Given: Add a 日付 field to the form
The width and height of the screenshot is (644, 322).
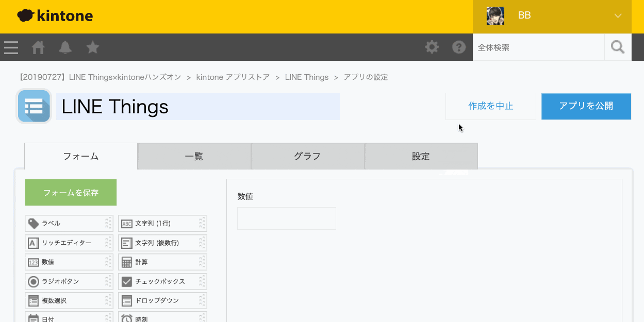Looking at the screenshot, I should pyautogui.click(x=69, y=318).
